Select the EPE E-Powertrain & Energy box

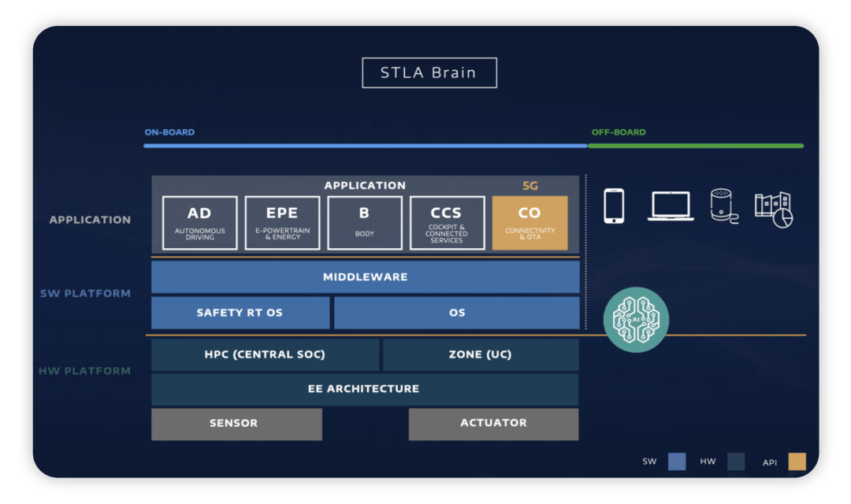[282, 223]
